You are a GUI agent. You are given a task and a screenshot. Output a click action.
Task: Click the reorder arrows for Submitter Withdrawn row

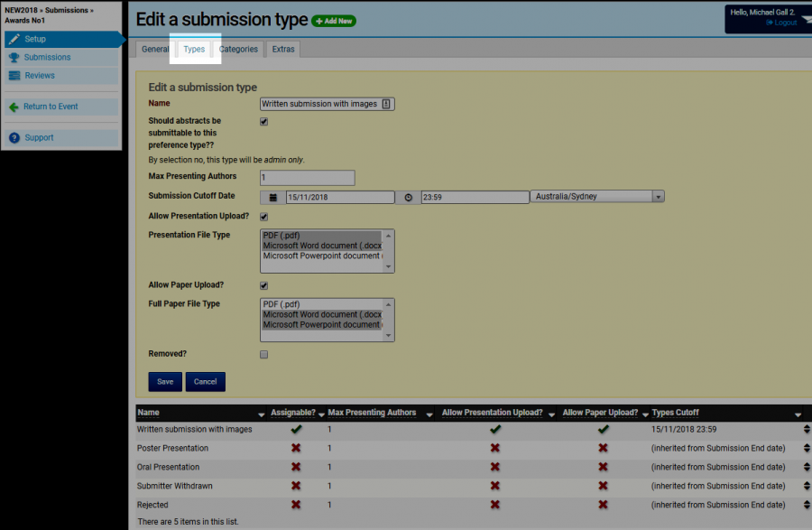(x=807, y=487)
